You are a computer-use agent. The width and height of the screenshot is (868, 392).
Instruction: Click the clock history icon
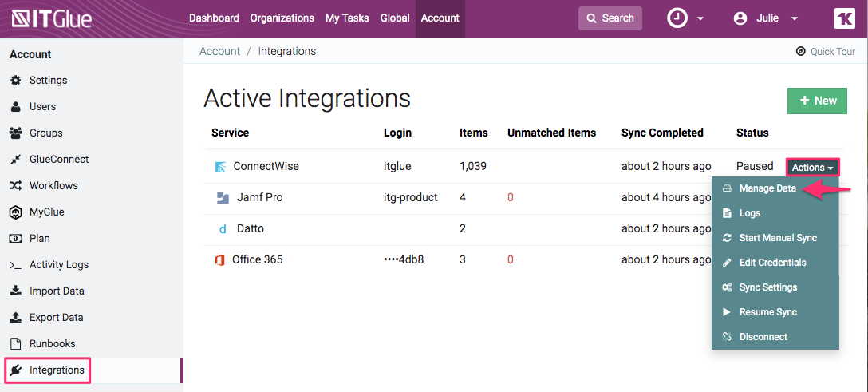(x=677, y=18)
